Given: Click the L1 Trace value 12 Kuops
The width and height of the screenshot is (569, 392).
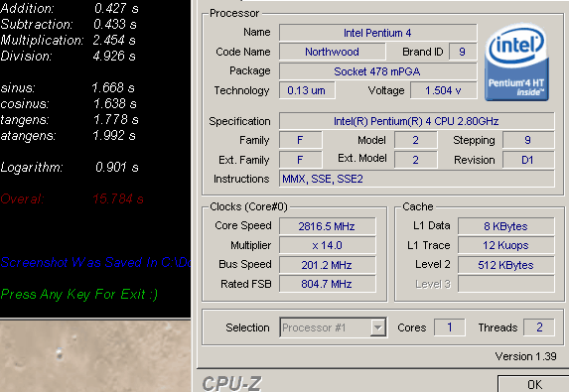Looking at the screenshot, I should [x=505, y=245].
